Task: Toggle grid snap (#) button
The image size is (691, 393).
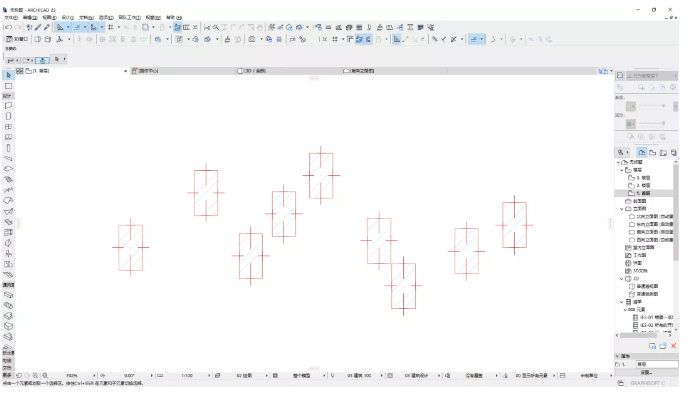Action: (x=111, y=27)
